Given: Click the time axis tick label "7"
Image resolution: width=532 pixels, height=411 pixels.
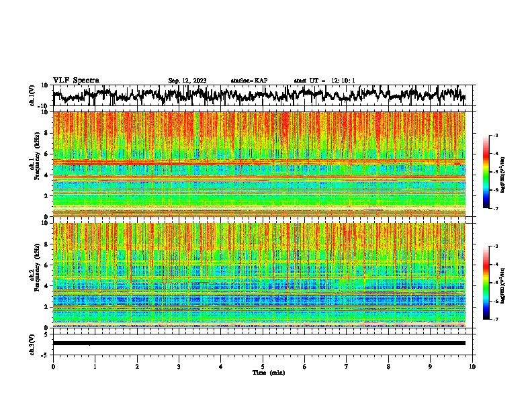Looking at the screenshot, I should [x=347, y=367].
